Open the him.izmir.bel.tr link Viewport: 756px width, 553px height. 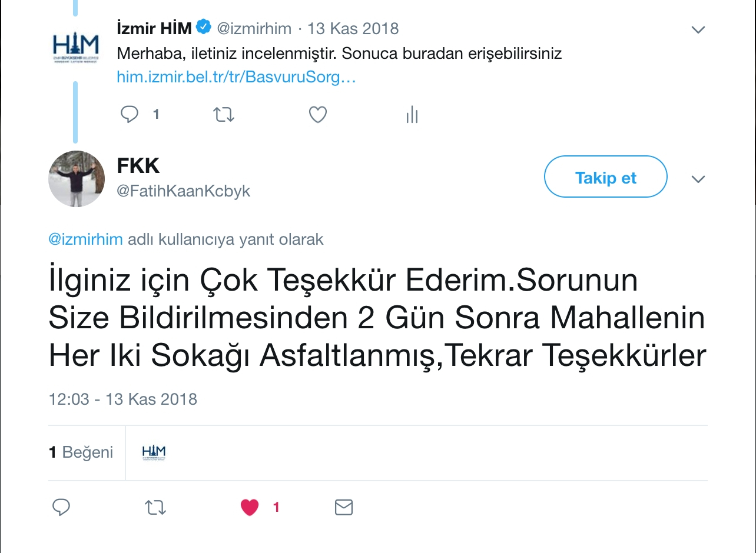point(236,77)
